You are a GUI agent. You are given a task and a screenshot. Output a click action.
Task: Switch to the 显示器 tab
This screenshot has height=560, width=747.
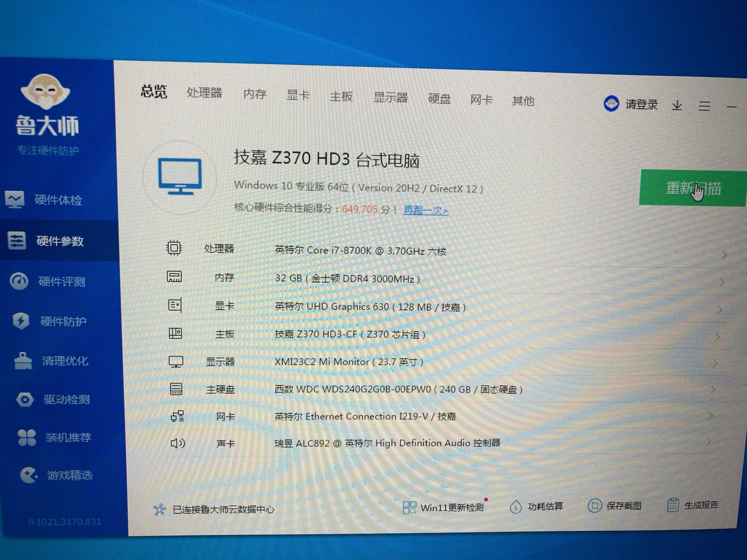390,98
